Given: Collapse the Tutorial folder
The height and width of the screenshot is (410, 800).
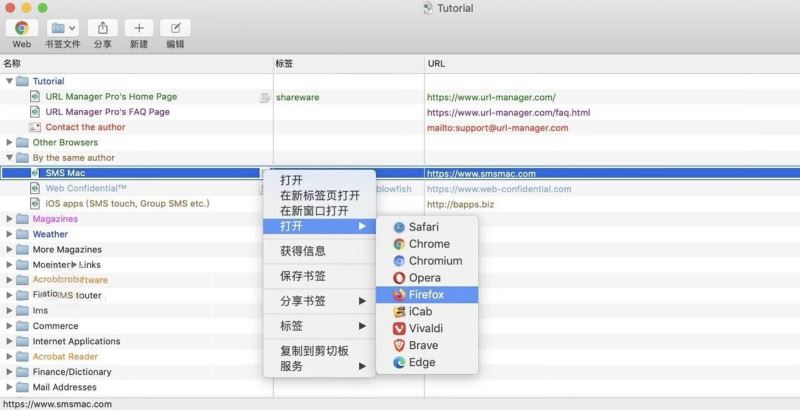Looking at the screenshot, I should tap(9, 81).
